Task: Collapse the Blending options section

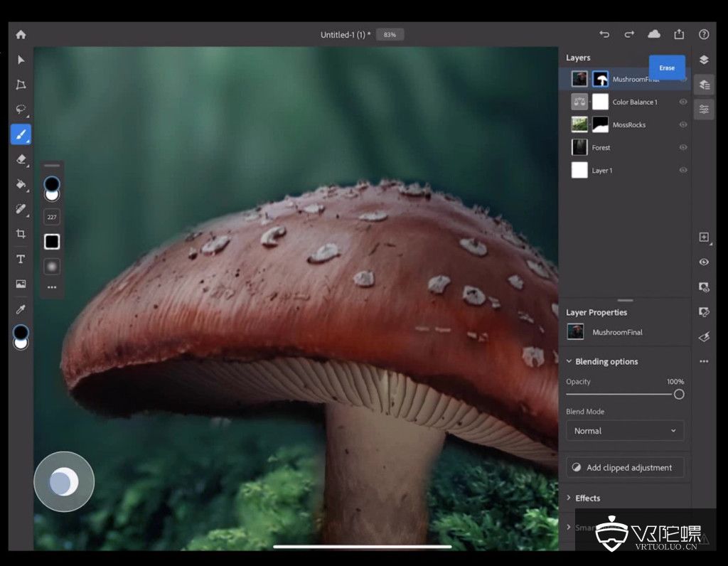Action: pos(569,362)
